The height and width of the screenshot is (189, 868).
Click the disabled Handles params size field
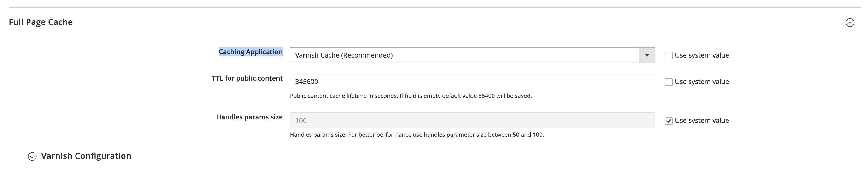tap(472, 120)
